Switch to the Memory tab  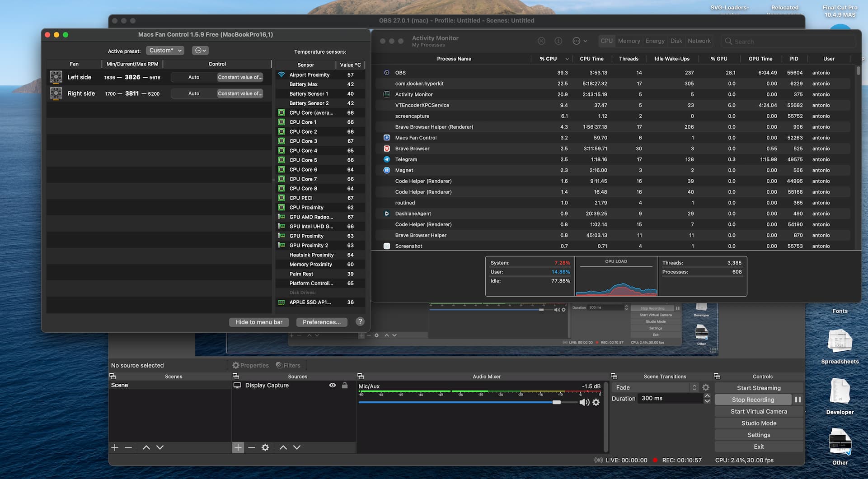click(629, 41)
